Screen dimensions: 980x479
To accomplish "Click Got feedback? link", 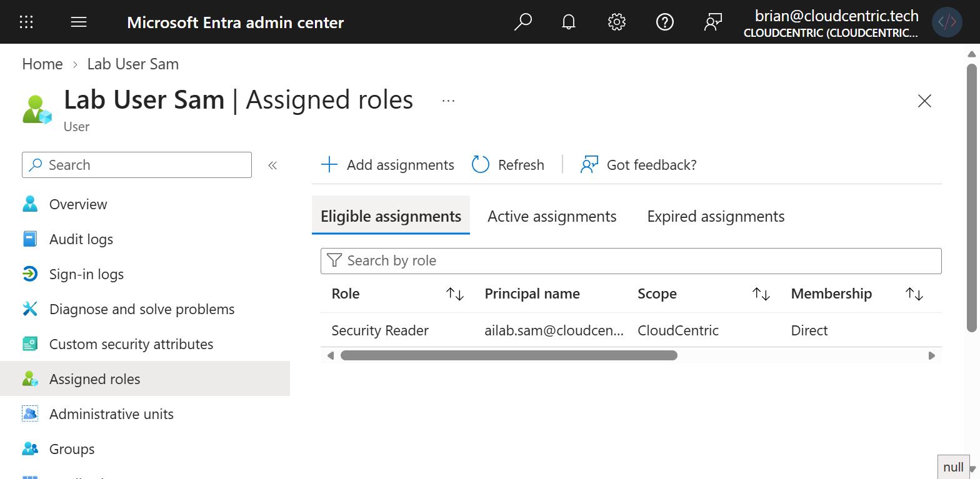I will pos(638,165).
